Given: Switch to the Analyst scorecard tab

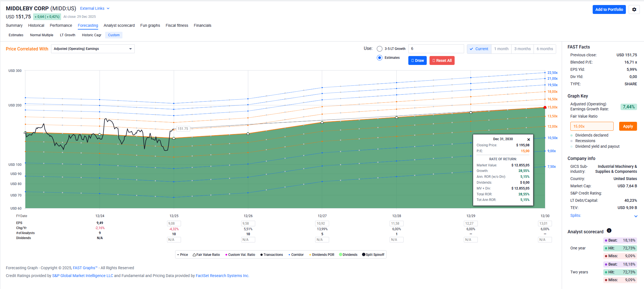Looking at the screenshot, I should click(x=119, y=25).
